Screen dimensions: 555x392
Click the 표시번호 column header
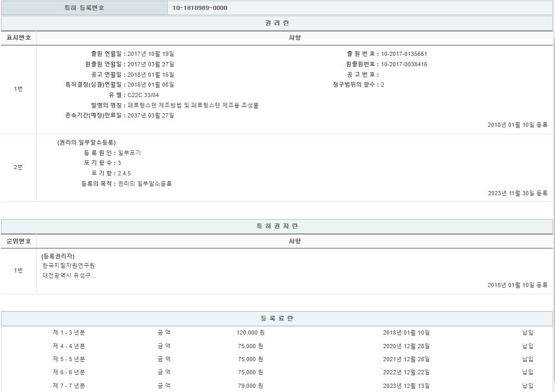[18, 38]
